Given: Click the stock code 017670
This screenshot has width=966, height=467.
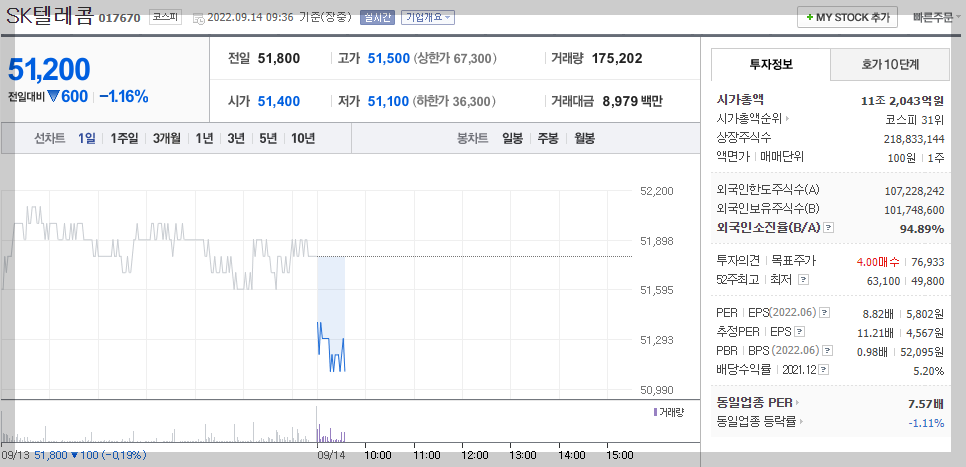Looking at the screenshot, I should (120, 18).
